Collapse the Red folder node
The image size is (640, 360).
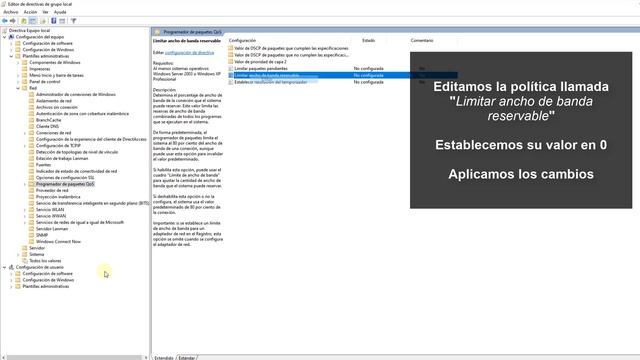[x=18, y=88]
